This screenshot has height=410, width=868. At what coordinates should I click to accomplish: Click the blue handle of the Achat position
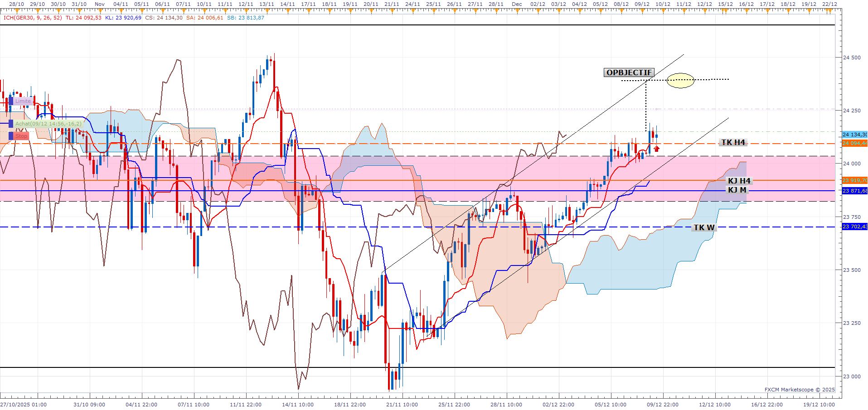pyautogui.click(x=11, y=124)
